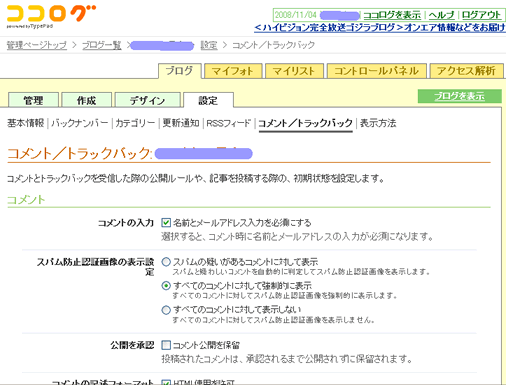Switch to the マイリスト tab
The width and height of the screenshot is (506, 385).
coord(294,71)
